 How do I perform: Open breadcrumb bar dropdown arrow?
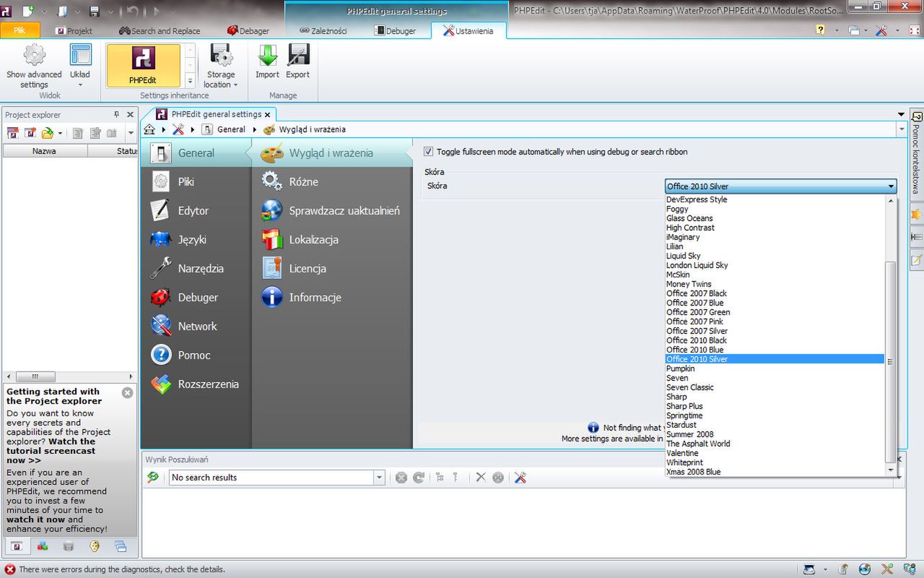click(902, 129)
